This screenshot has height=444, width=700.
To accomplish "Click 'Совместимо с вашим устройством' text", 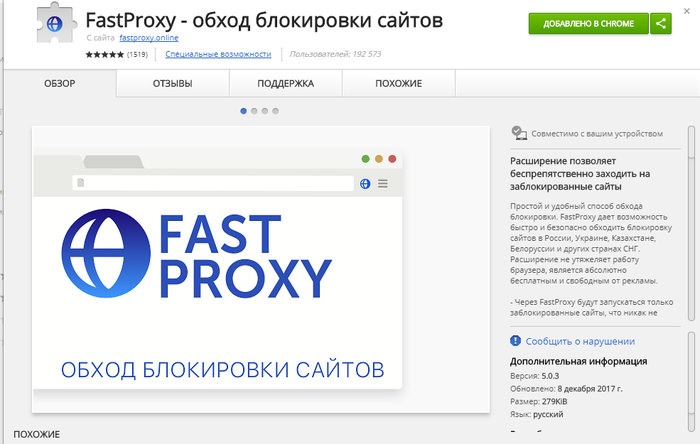I will click(x=597, y=134).
